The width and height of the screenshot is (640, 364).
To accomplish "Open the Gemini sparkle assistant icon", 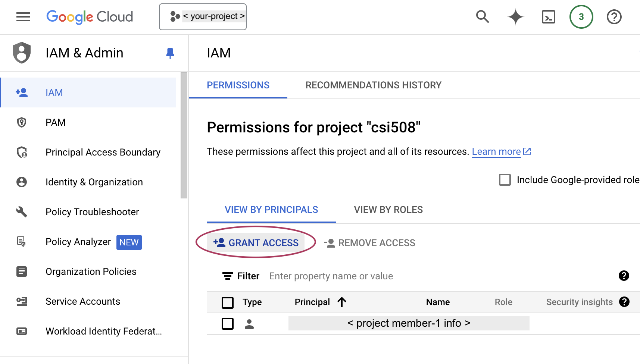I will [516, 17].
